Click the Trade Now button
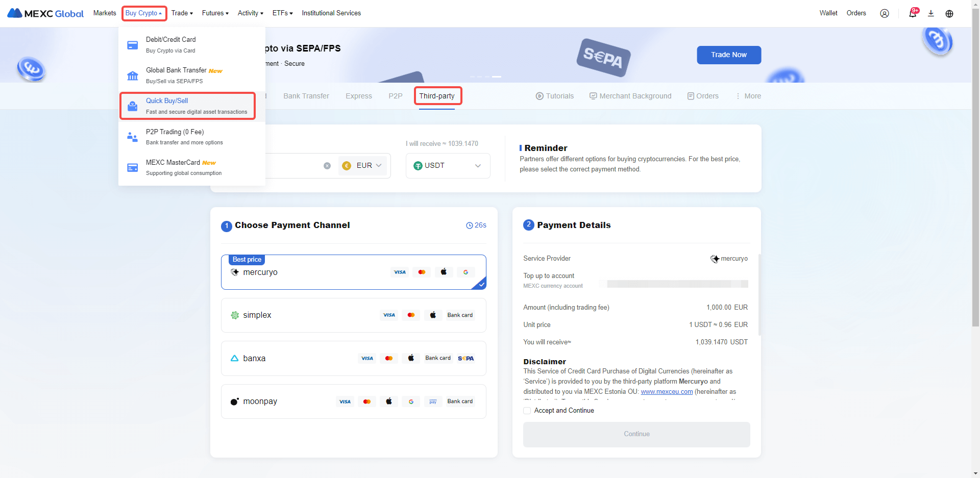 point(728,55)
